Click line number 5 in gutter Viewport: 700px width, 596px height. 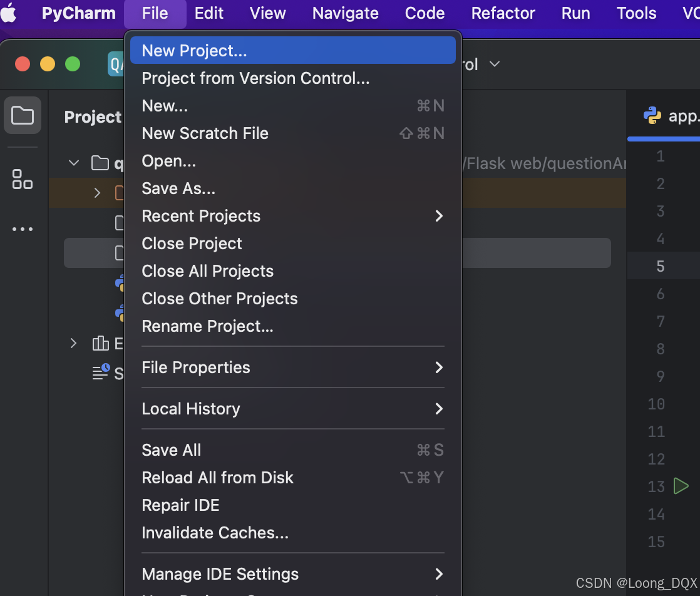(x=660, y=266)
